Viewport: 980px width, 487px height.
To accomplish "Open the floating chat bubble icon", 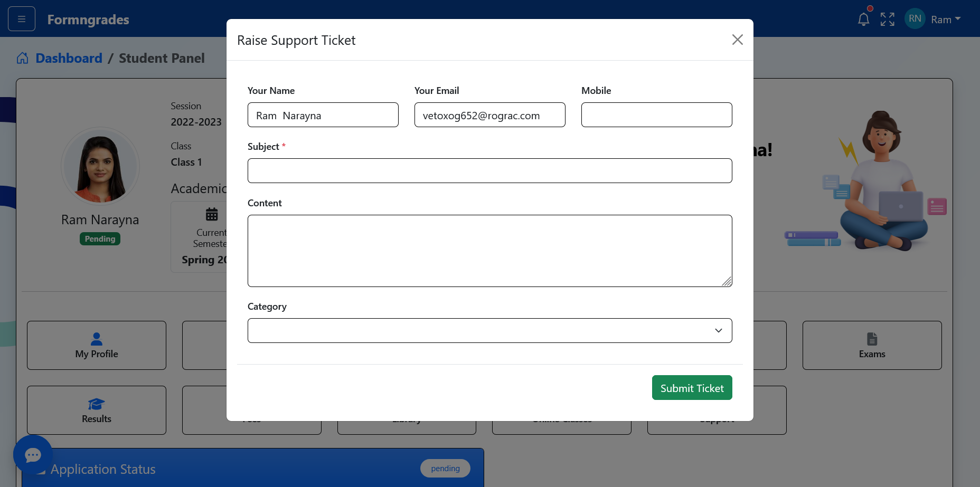I will click(33, 454).
